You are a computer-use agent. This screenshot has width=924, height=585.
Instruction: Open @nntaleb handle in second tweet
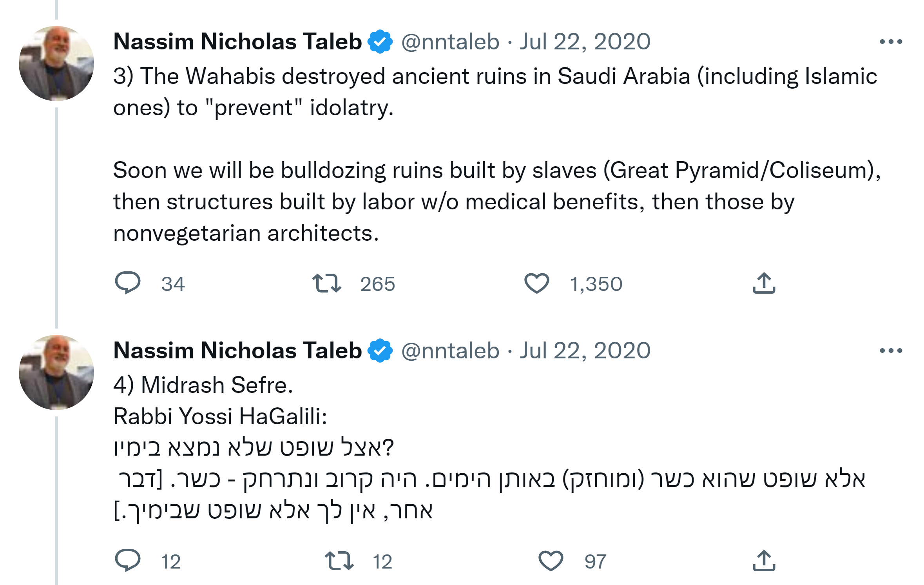tap(450, 351)
